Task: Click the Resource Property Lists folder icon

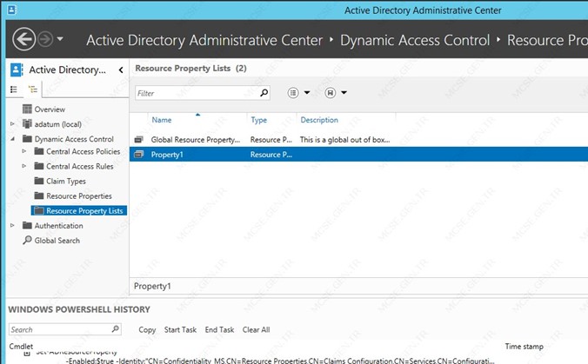Action: pyautogui.click(x=39, y=210)
